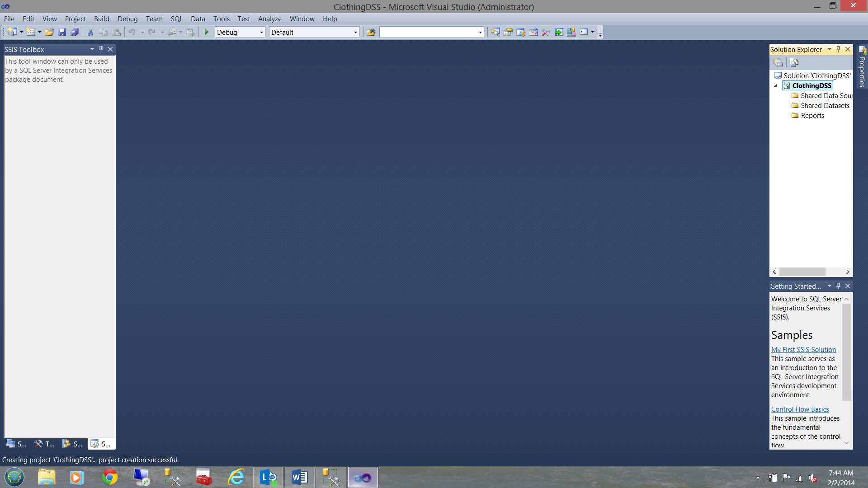Toggle auto-hide pin on SSIS Toolbox
Viewport: 868px width, 488px height.
coord(101,49)
